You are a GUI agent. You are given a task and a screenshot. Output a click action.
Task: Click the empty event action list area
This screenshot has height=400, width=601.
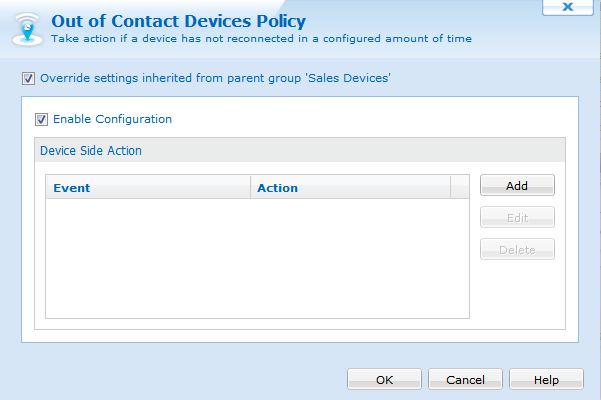257,258
